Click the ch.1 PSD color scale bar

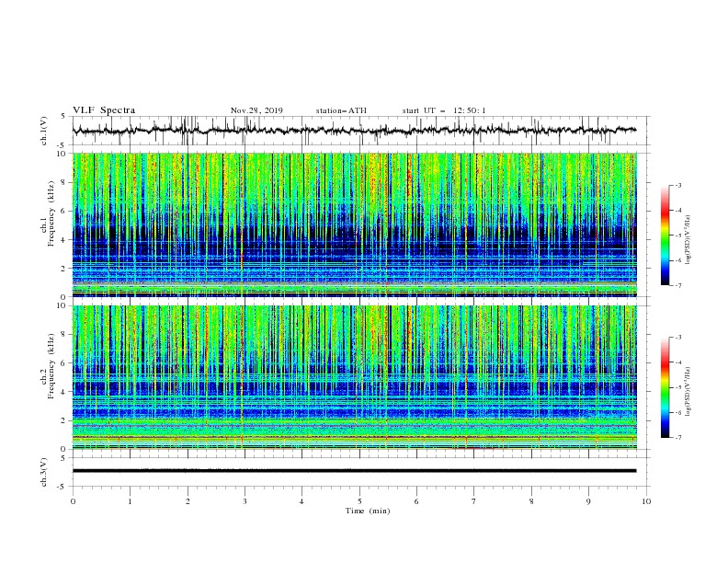click(x=665, y=236)
